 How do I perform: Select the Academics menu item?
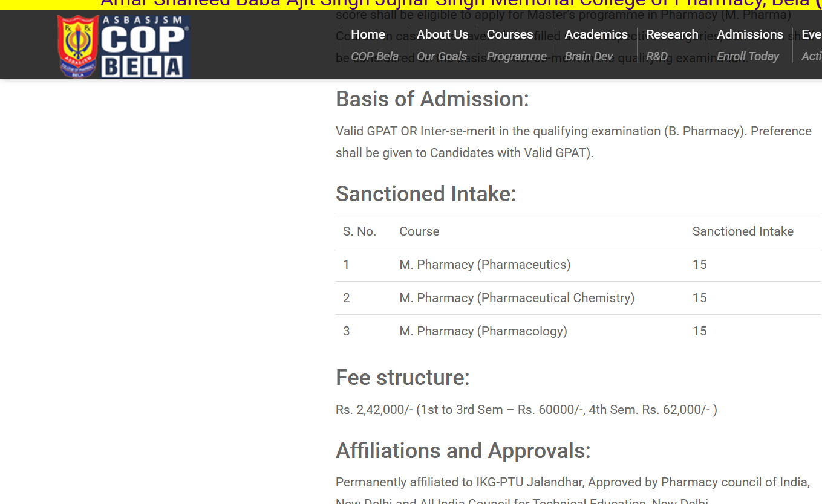coord(596,35)
